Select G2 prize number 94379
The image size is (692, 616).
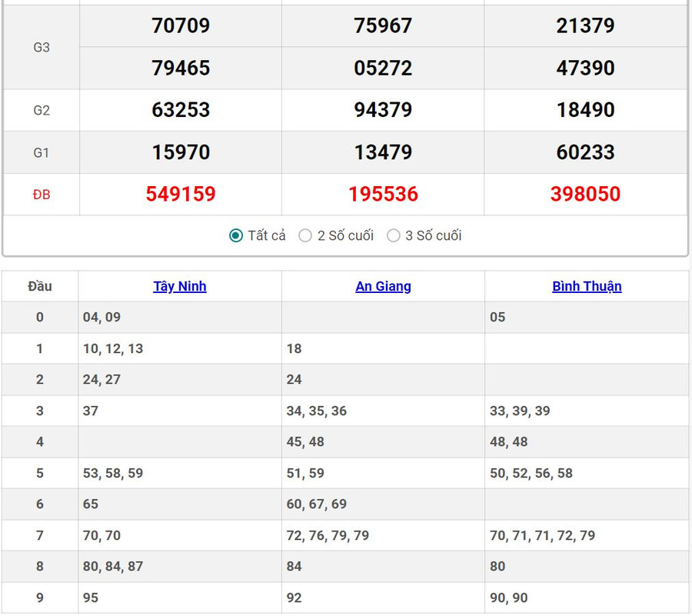click(x=383, y=110)
